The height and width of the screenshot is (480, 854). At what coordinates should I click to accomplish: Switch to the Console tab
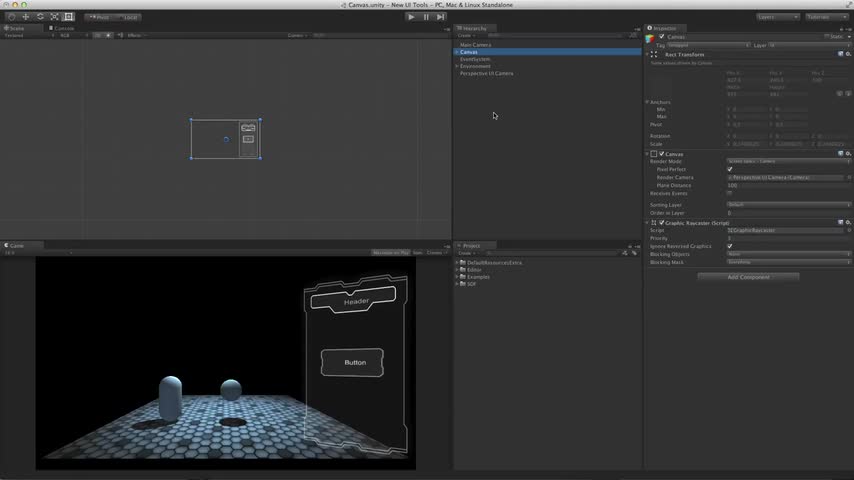(62, 28)
